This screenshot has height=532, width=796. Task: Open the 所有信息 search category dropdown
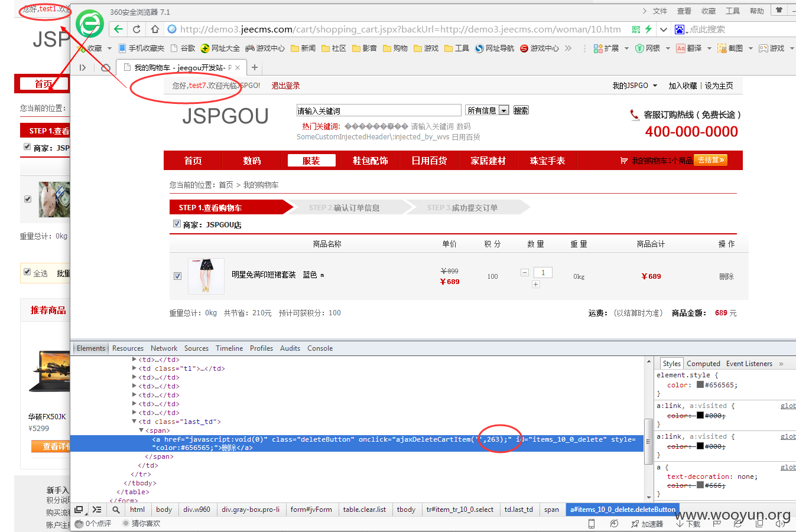[x=487, y=110]
